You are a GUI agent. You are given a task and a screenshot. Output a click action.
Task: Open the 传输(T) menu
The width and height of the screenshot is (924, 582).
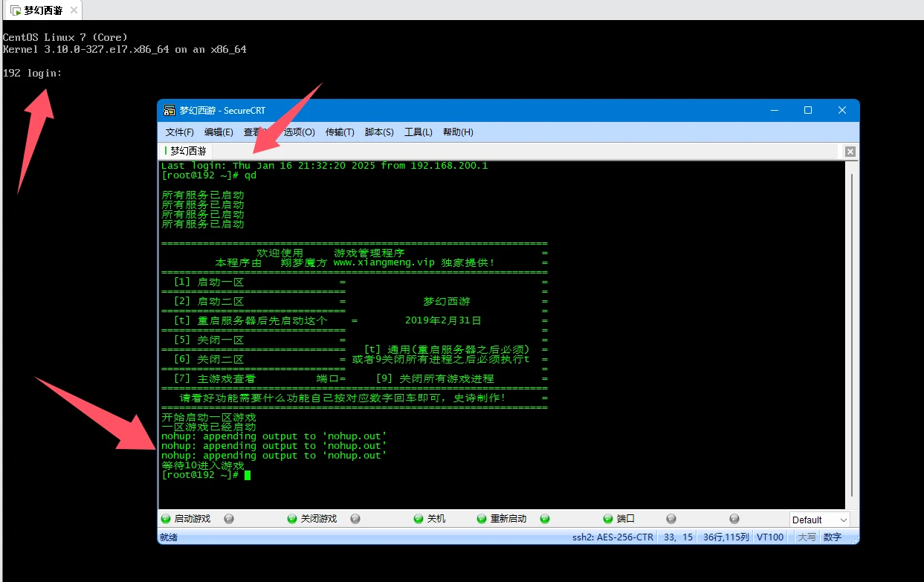click(x=340, y=132)
